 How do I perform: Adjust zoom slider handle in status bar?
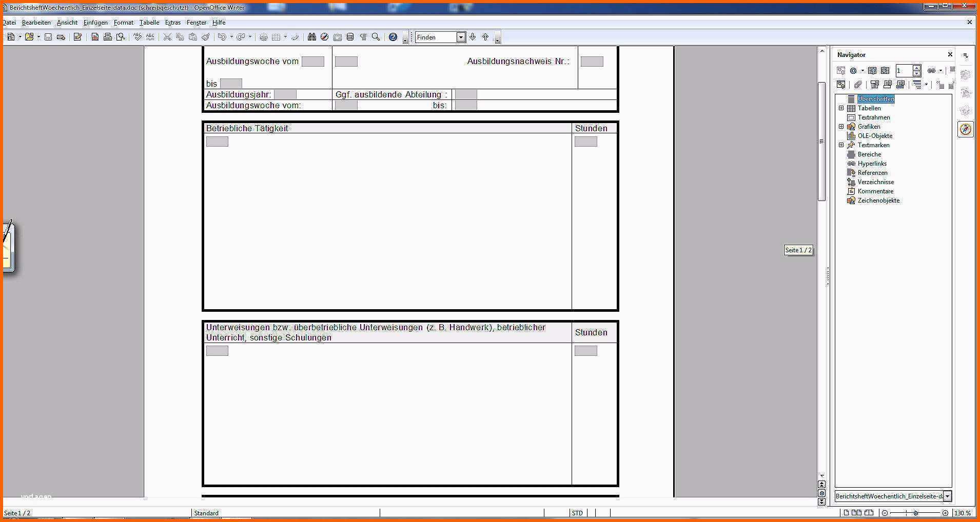click(x=916, y=513)
